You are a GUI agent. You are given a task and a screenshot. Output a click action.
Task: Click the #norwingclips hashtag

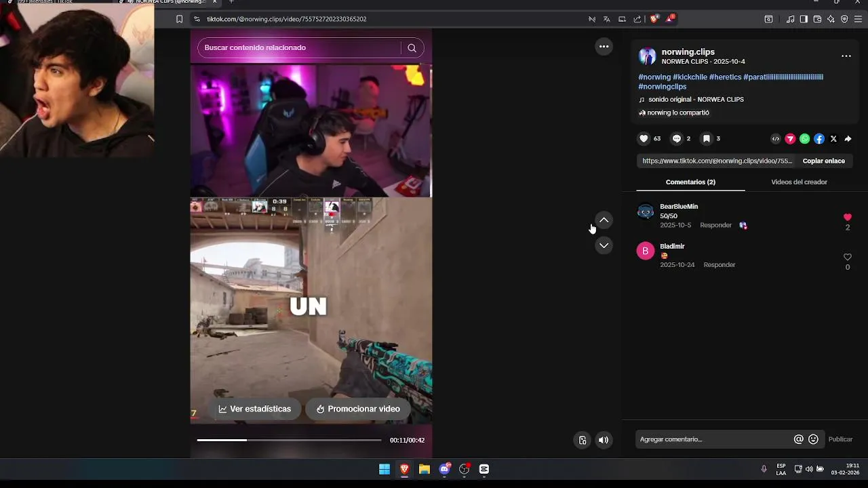coord(662,87)
